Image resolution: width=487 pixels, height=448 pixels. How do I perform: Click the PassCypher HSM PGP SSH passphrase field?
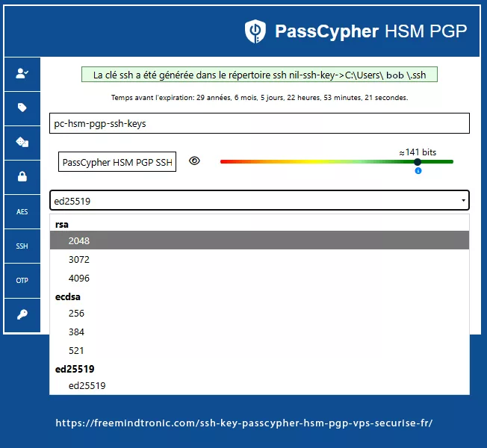pos(117,162)
